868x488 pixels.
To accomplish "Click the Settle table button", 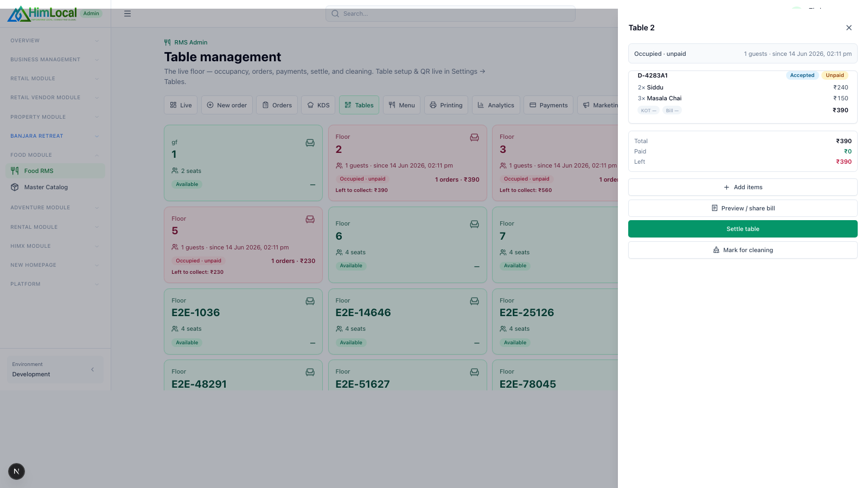I will pyautogui.click(x=743, y=229).
